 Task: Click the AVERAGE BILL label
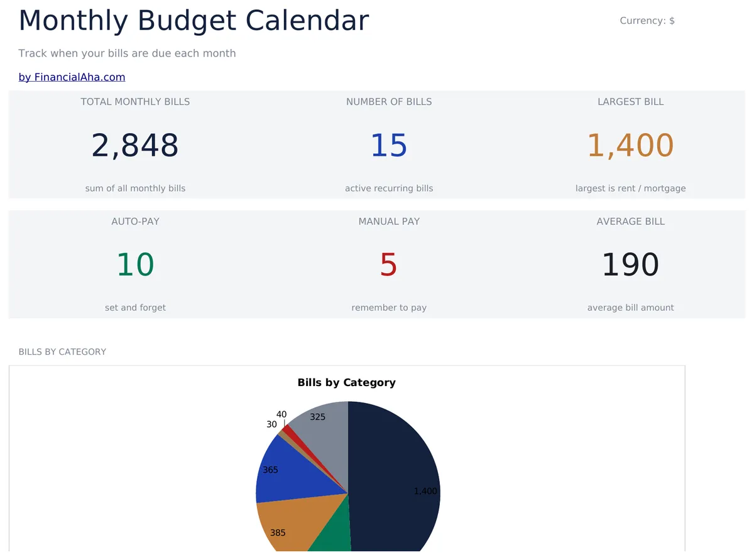coord(630,222)
